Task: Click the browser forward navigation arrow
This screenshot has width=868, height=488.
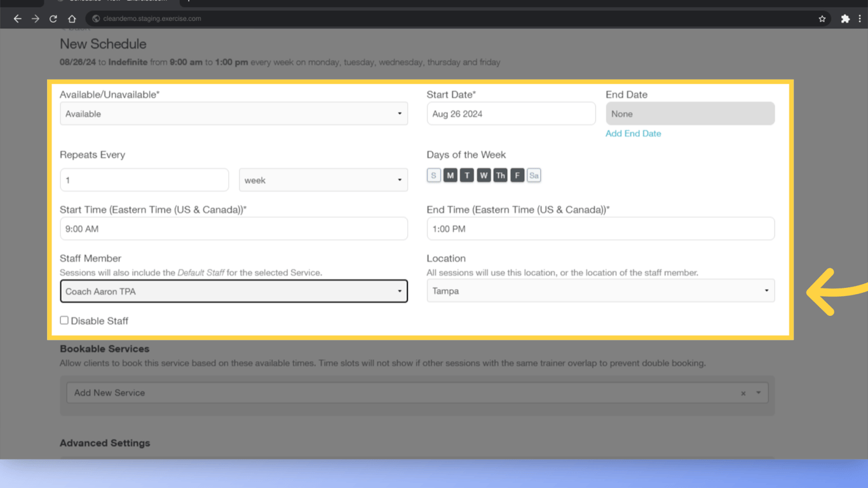Action: click(x=35, y=18)
